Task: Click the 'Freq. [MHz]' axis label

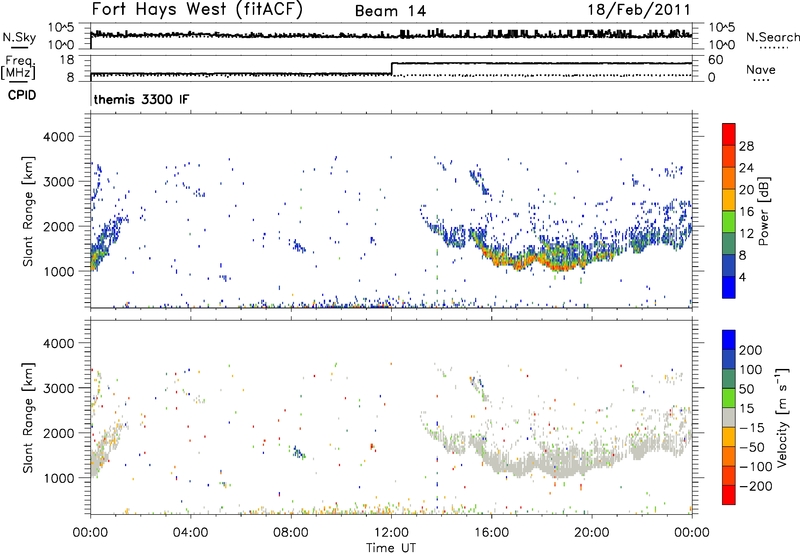Action: tap(18, 68)
